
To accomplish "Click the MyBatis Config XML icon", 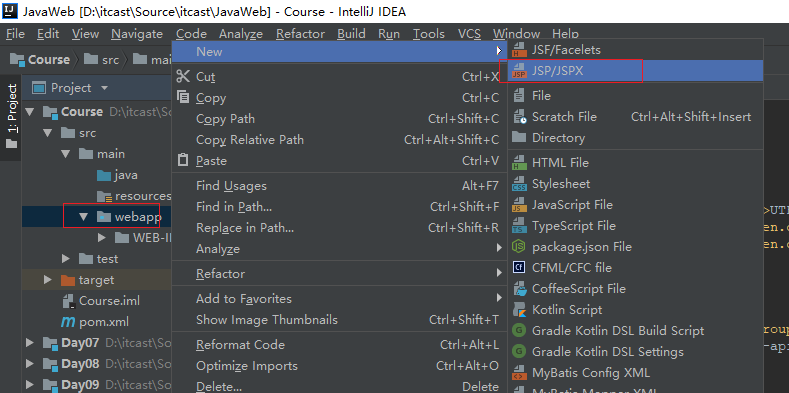I will click(x=519, y=373).
